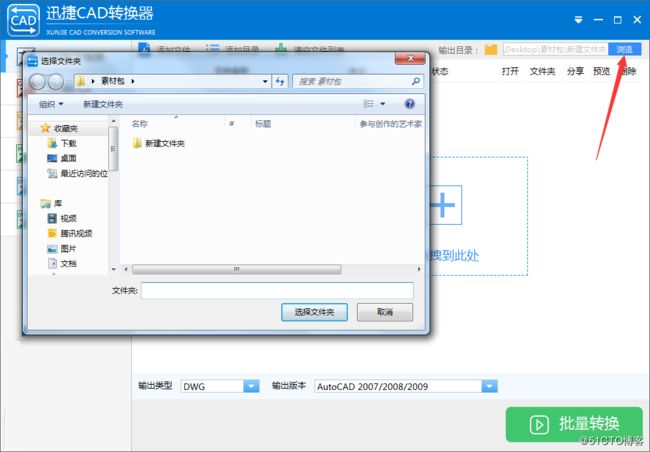Select 腾讯视频 in the navigation pane
The height and width of the screenshot is (452, 650).
pos(76,233)
